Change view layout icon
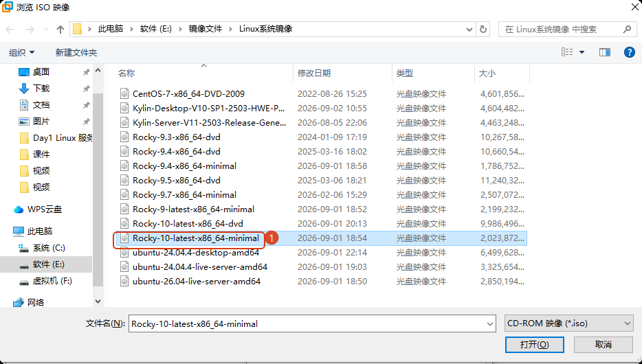This screenshot has width=642, height=364. coord(567,52)
